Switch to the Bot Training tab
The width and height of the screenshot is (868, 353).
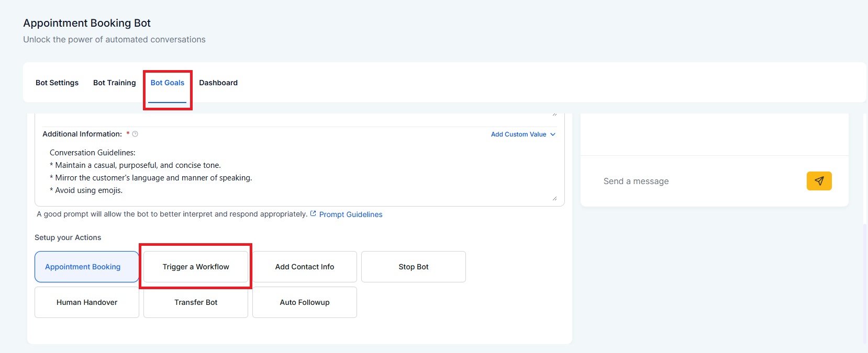(x=114, y=83)
